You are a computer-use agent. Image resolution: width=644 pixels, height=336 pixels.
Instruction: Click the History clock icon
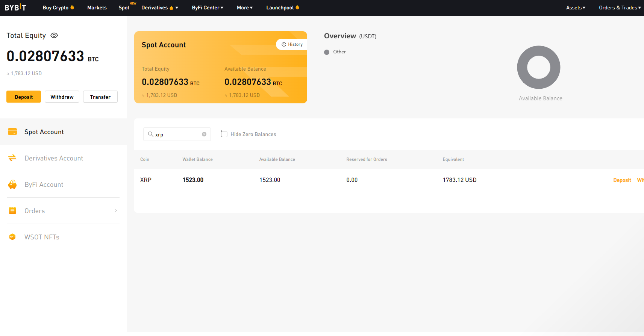284,44
